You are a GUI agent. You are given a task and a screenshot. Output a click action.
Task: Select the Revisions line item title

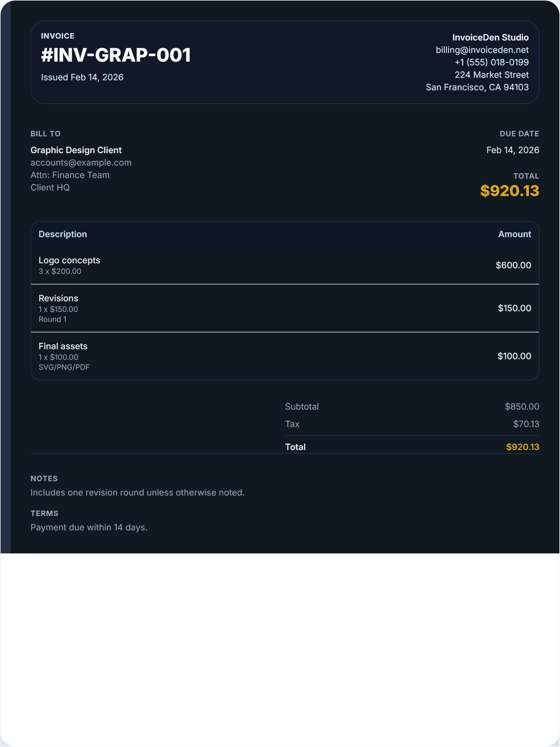click(x=58, y=298)
